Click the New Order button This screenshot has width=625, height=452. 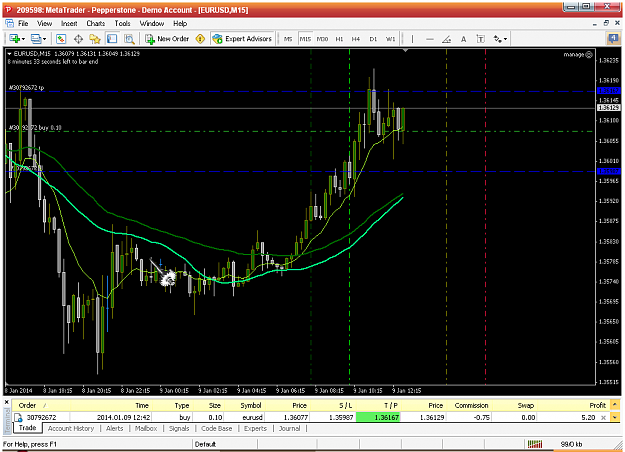pos(167,39)
